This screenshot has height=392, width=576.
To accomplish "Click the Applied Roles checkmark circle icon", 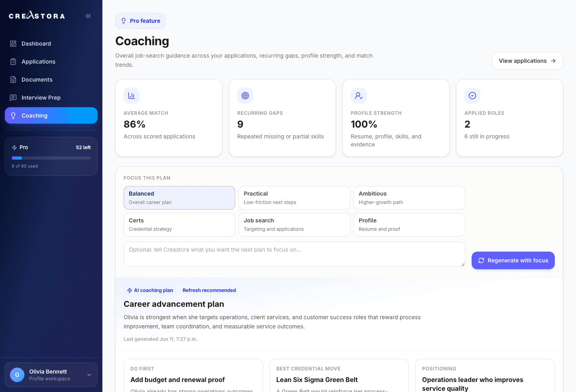I will coord(472,96).
